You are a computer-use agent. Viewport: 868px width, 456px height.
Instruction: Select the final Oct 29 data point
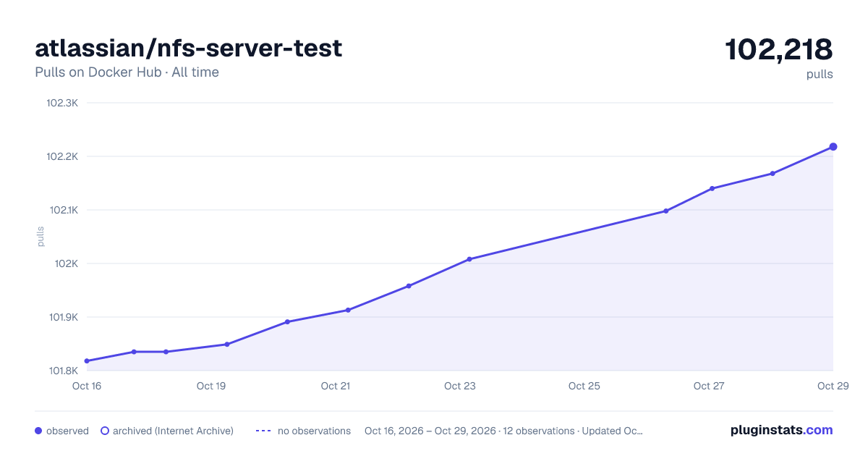point(833,147)
